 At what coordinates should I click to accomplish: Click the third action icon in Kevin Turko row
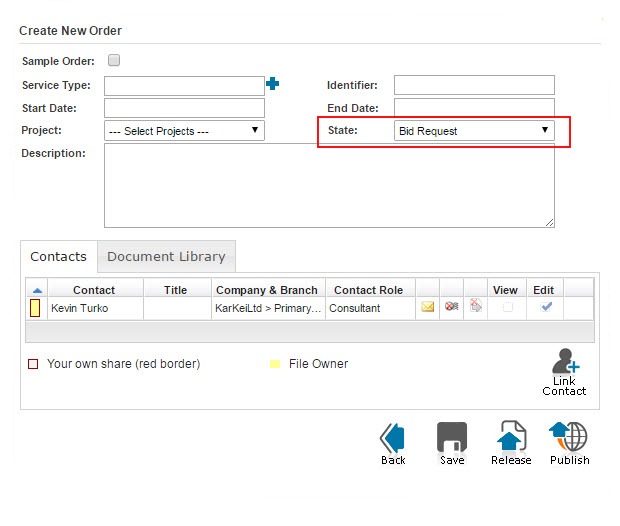(x=476, y=307)
